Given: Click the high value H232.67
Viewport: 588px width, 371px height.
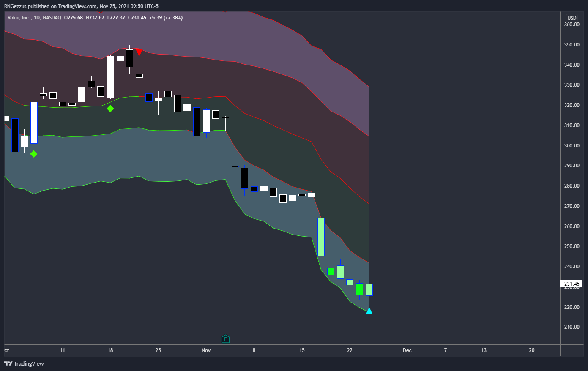Looking at the screenshot, I should (x=95, y=18).
